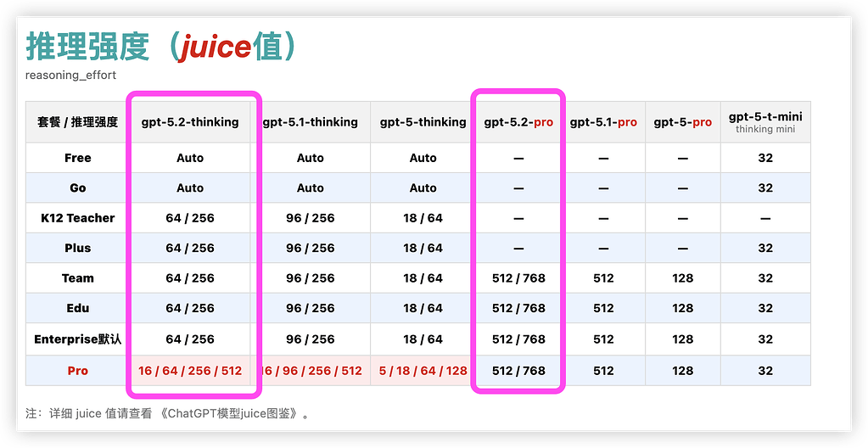868x448 pixels.
Task: Click 512 / 768 in Edu row
Action: (x=518, y=308)
